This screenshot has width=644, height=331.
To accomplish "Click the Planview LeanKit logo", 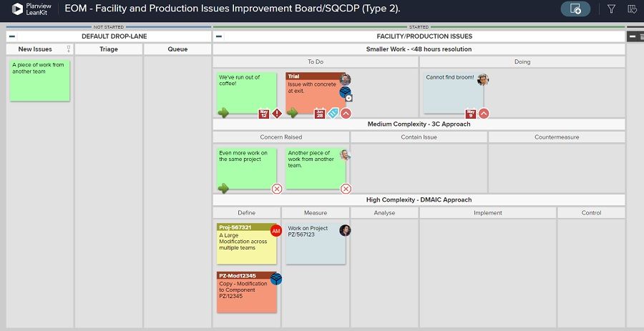I will (x=31, y=9).
